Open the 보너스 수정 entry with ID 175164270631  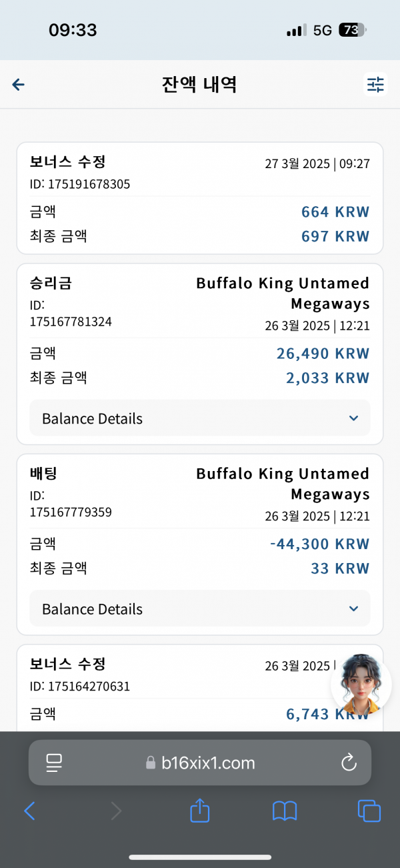[x=200, y=688]
